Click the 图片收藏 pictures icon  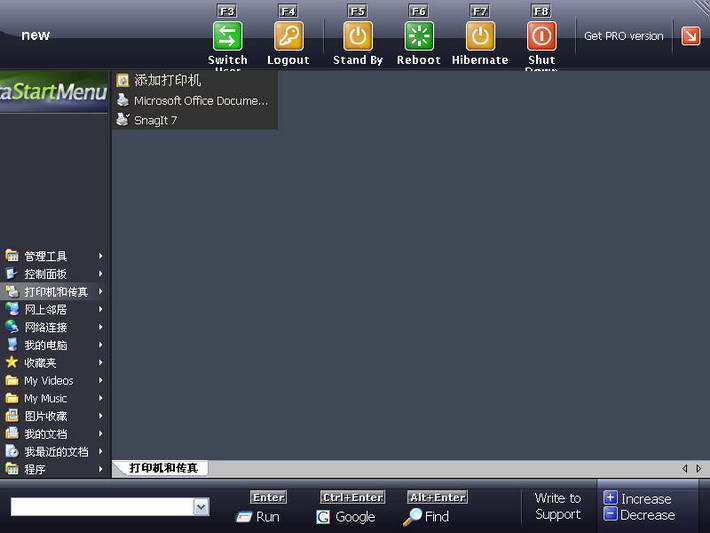pyautogui.click(x=12, y=416)
